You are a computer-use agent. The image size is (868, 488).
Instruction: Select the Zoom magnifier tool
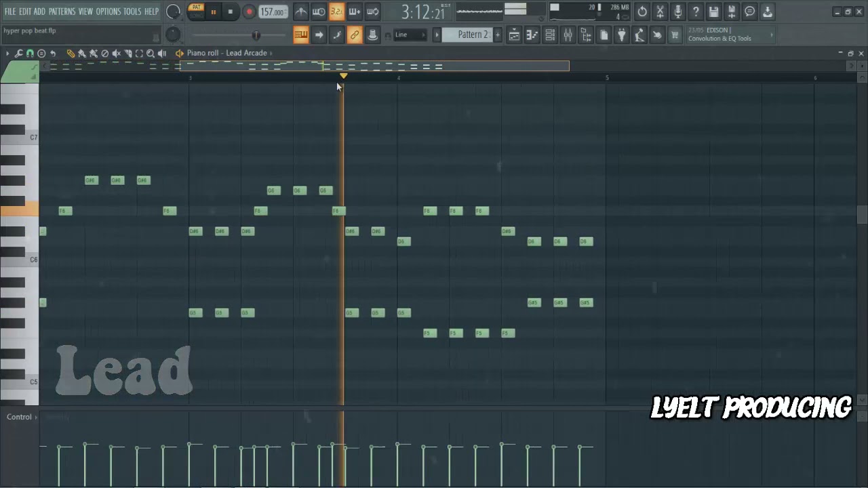click(151, 53)
